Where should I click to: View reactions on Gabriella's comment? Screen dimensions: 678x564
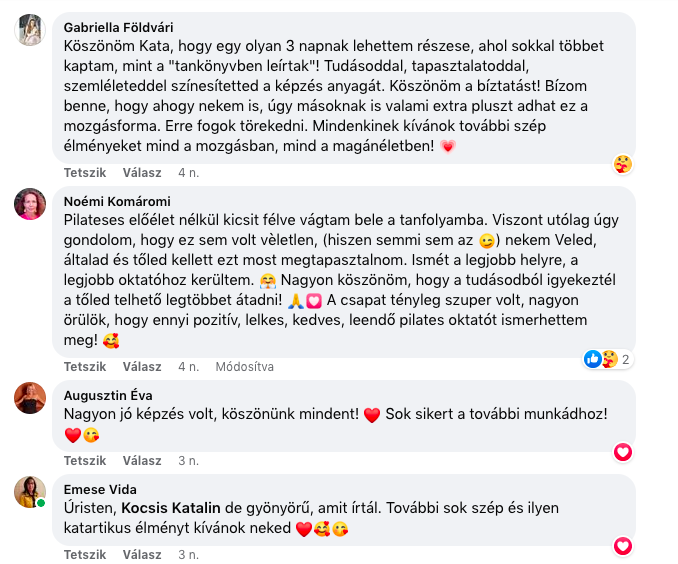(623, 163)
